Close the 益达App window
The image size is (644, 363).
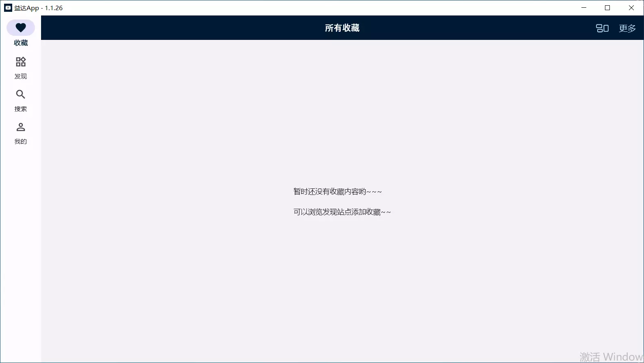point(631,8)
